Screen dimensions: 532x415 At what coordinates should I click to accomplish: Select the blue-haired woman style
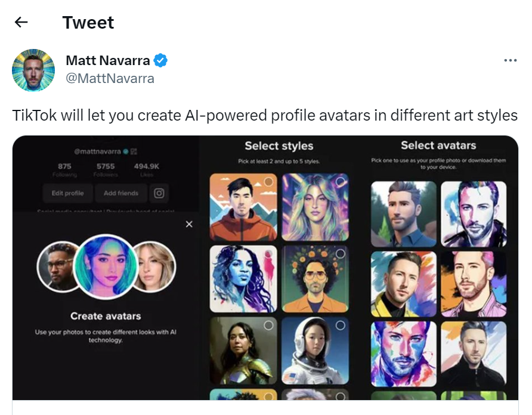243,279
